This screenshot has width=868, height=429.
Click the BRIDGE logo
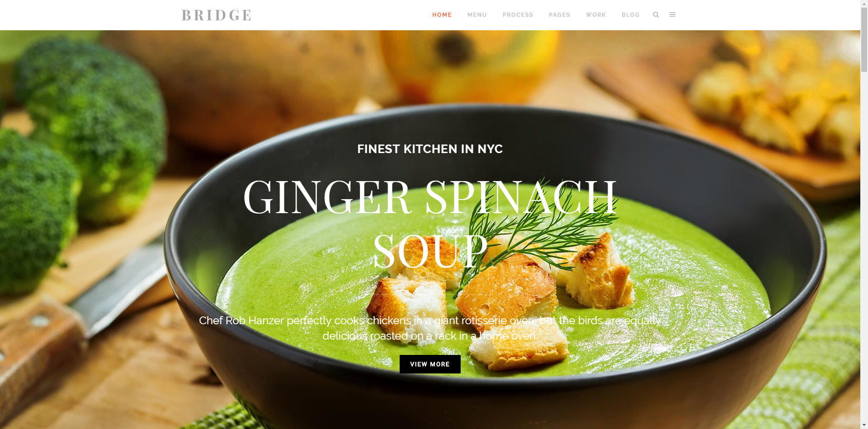click(x=216, y=15)
